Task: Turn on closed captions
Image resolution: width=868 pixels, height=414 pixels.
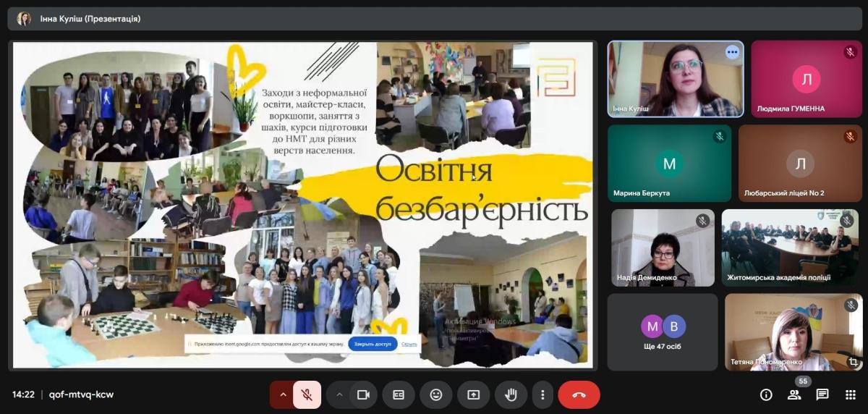Action: click(x=399, y=394)
